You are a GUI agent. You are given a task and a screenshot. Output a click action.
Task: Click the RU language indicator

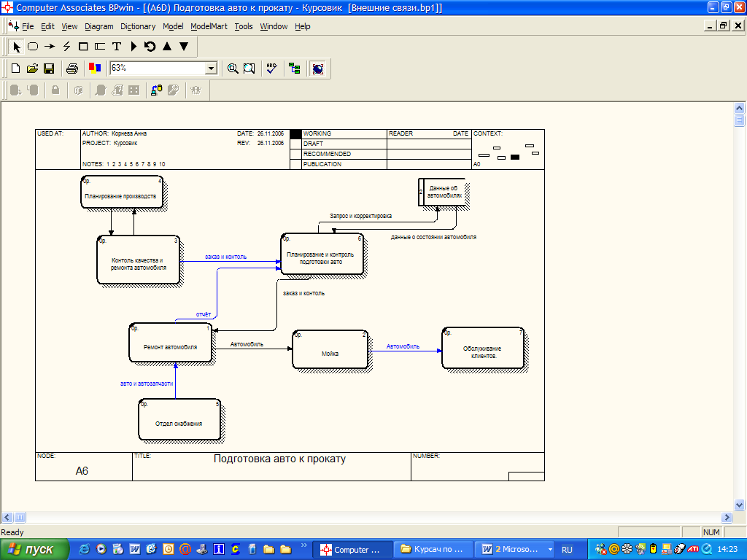567,550
